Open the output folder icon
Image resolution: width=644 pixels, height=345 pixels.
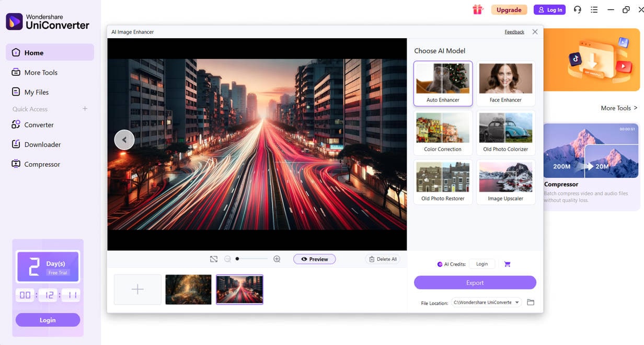tap(531, 302)
